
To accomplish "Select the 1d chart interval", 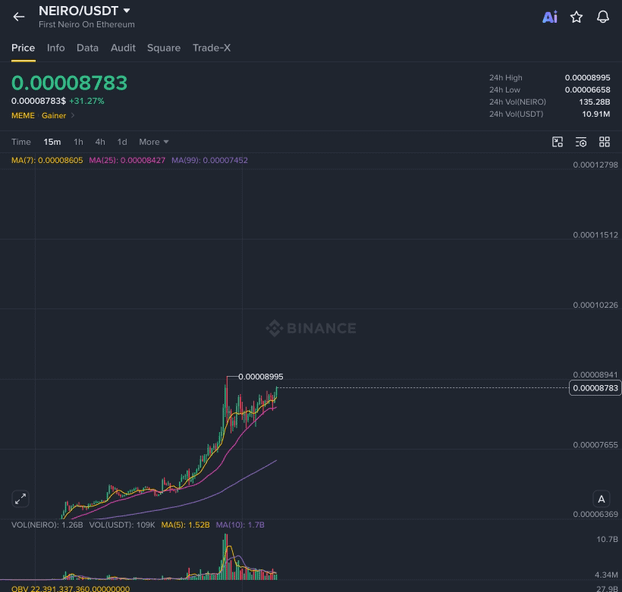I will coord(122,142).
